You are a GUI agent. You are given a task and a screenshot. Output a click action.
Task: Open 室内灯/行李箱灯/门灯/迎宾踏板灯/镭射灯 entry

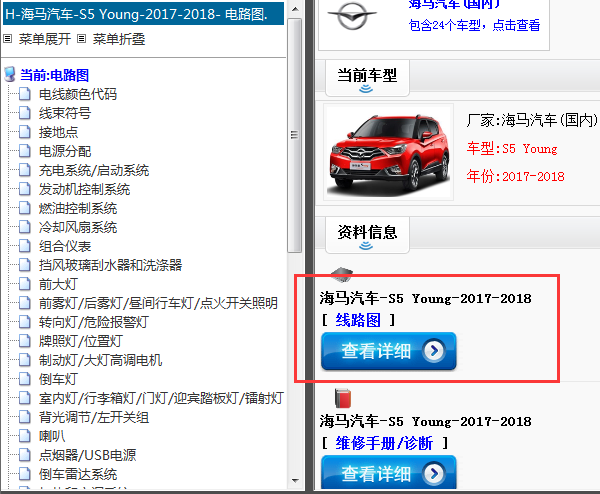coord(161,398)
